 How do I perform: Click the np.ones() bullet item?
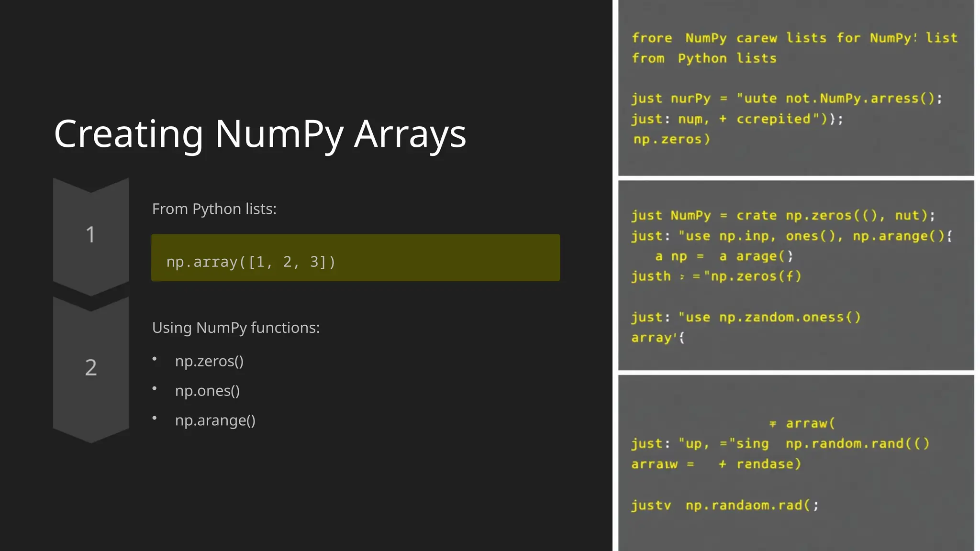(x=207, y=391)
